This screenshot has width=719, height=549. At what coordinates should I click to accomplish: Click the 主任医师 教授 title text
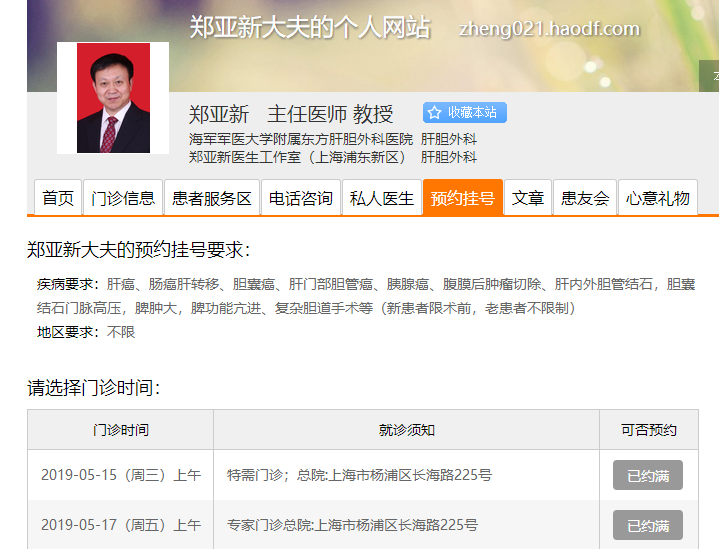point(330,114)
